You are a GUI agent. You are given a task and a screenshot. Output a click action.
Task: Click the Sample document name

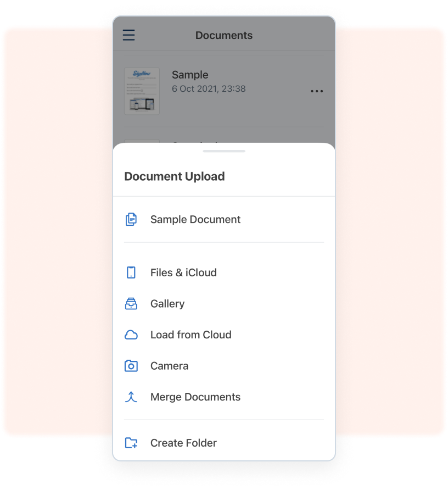pyautogui.click(x=190, y=75)
